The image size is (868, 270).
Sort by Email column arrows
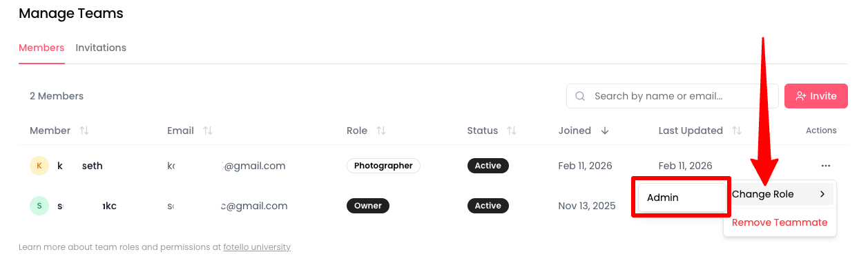207,131
